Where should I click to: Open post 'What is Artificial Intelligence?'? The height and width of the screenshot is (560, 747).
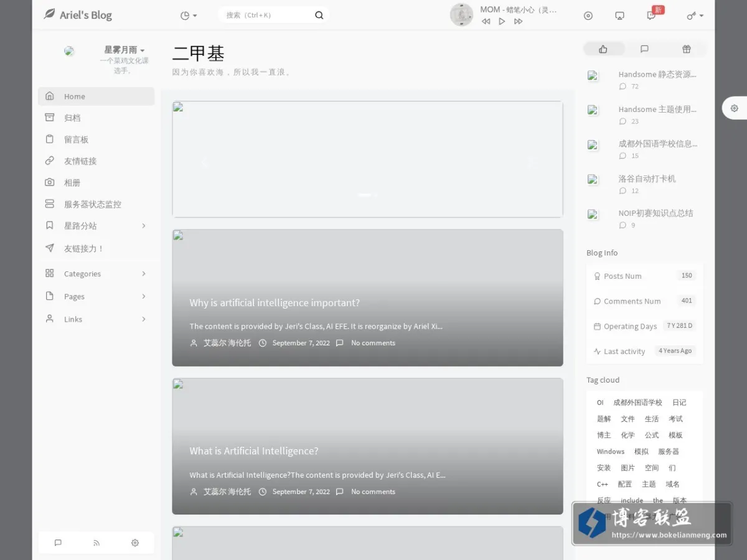(x=254, y=451)
